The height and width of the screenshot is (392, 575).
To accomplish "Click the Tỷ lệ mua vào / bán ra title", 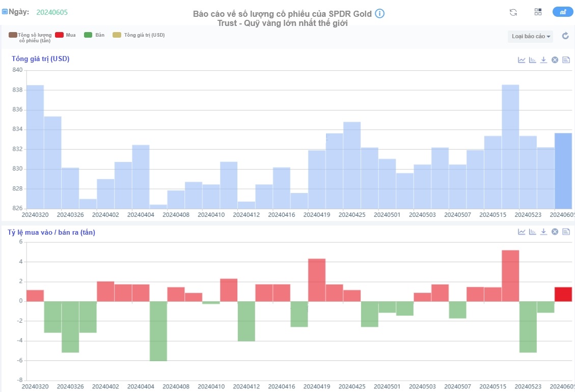I will coord(51,232).
